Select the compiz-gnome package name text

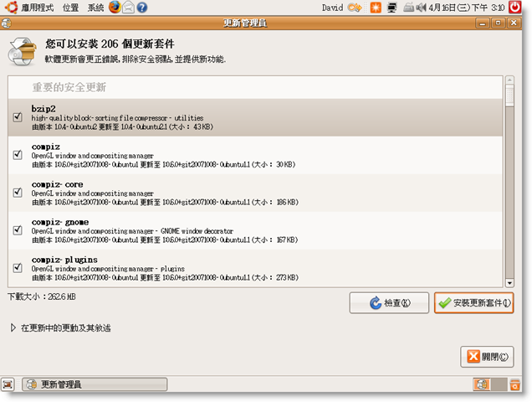[x=60, y=222]
